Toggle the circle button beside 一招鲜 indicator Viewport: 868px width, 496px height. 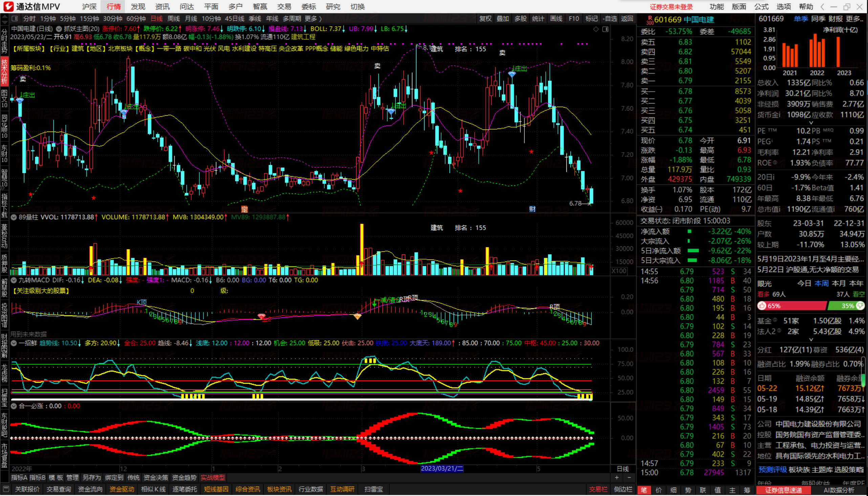point(14,343)
